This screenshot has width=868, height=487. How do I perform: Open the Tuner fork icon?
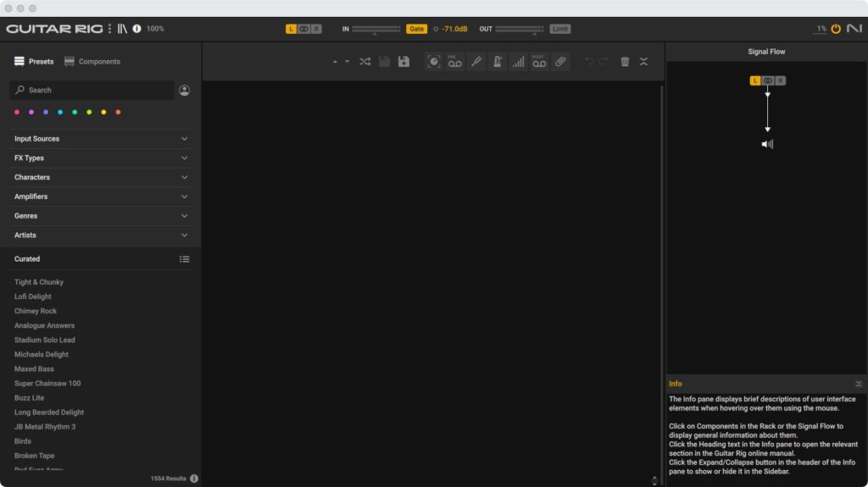tap(476, 62)
